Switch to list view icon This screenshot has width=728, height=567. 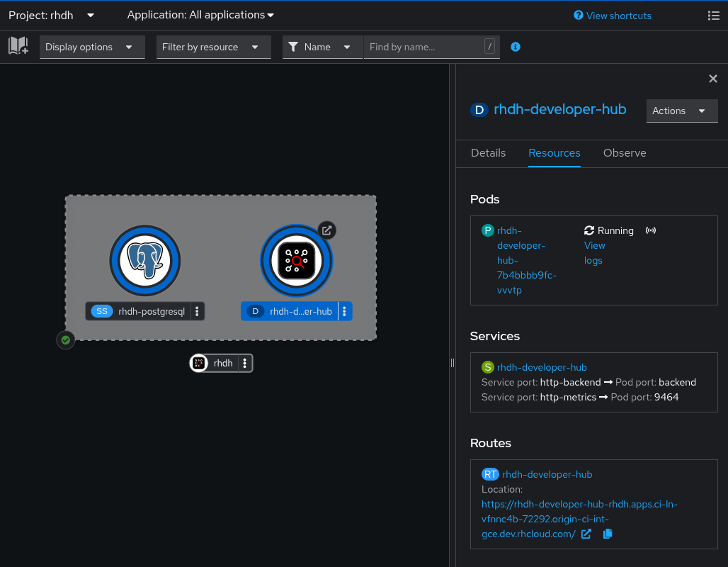[713, 16]
